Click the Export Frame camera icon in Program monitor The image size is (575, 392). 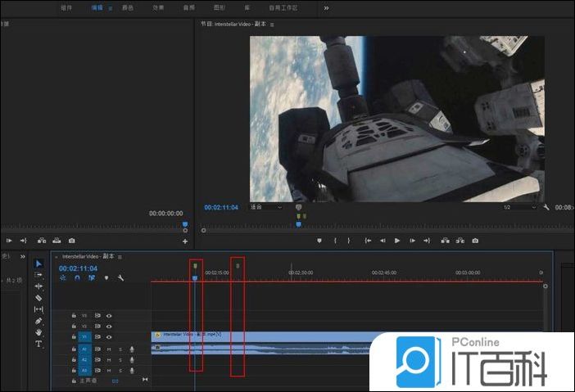[475, 241]
